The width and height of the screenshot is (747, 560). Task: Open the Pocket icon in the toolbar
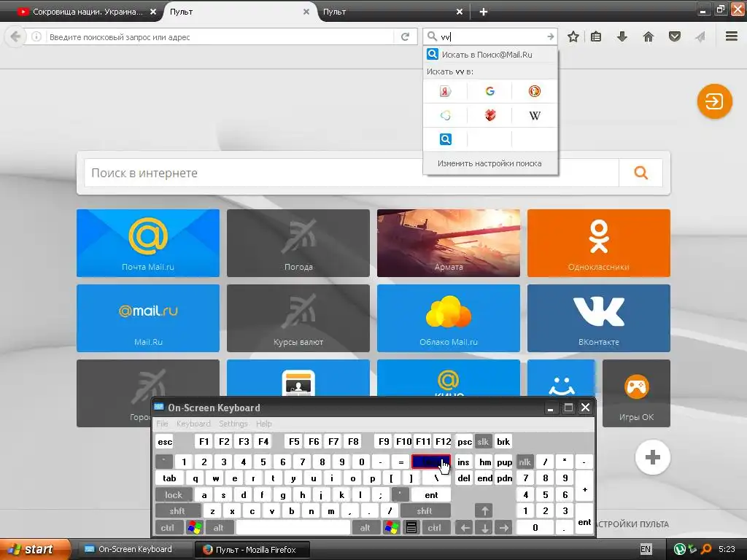tap(675, 36)
